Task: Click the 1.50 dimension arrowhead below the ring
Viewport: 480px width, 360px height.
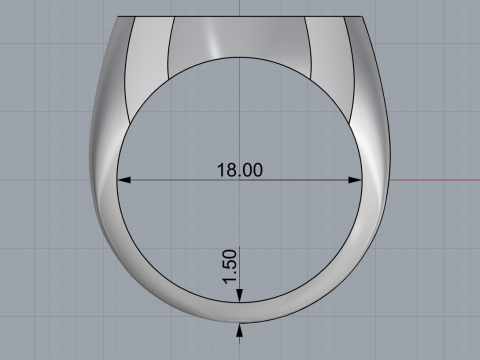Action: point(239,330)
